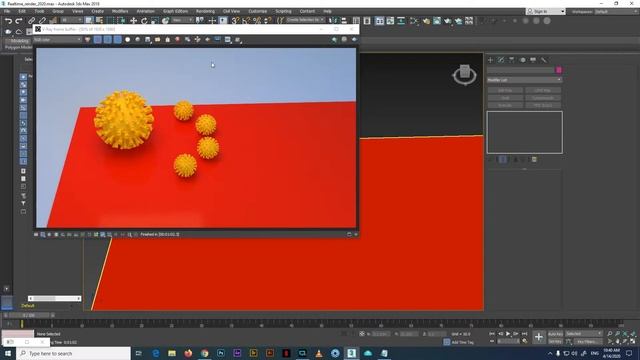
Task: Open the Render Setup icon
Action: point(437,20)
